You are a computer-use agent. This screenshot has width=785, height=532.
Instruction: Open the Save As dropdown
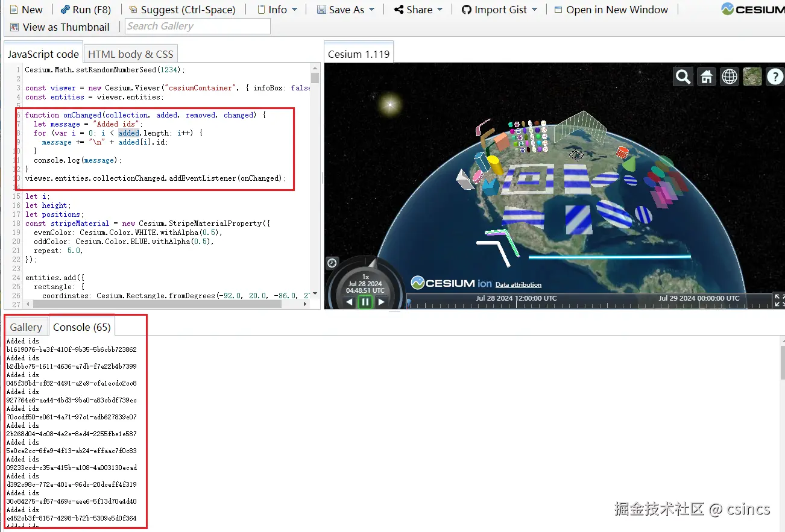(x=346, y=10)
